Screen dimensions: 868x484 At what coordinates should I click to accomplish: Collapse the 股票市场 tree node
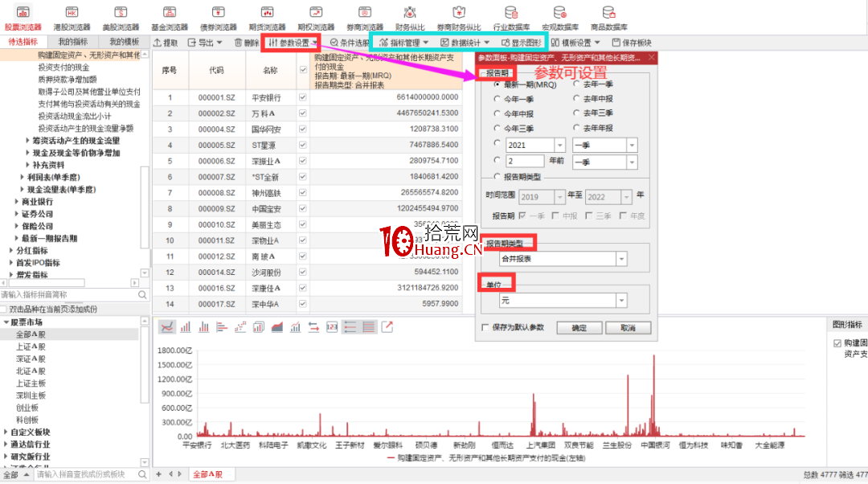pos(6,322)
